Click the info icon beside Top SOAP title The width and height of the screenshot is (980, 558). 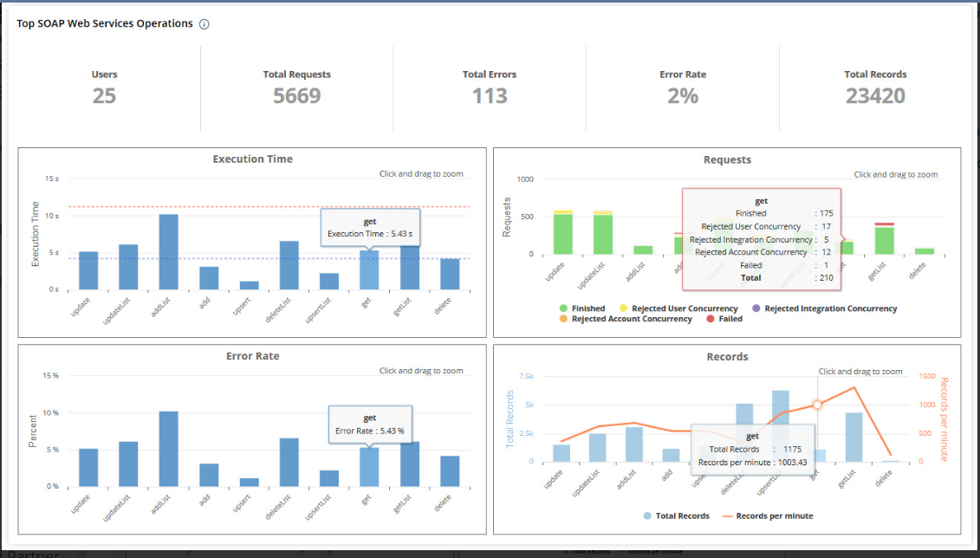tap(204, 24)
